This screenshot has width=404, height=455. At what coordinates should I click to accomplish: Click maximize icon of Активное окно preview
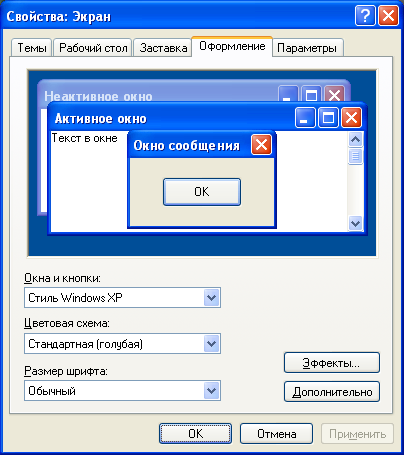(x=328, y=118)
